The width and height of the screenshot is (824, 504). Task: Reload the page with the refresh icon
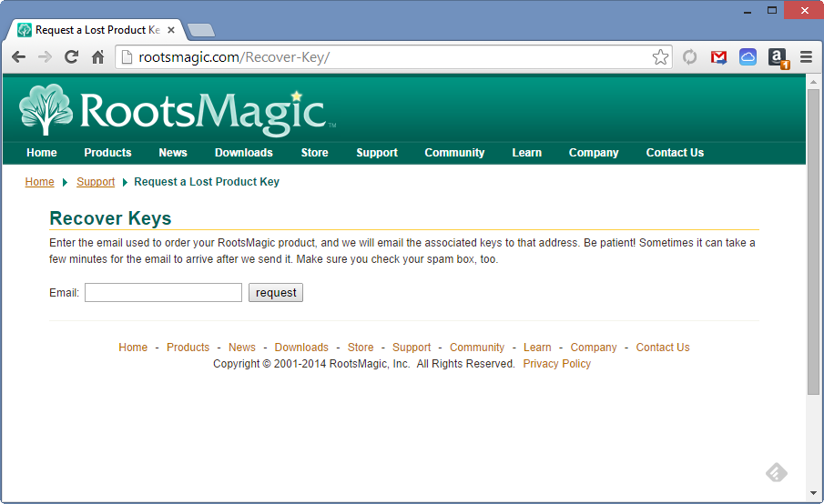click(71, 56)
